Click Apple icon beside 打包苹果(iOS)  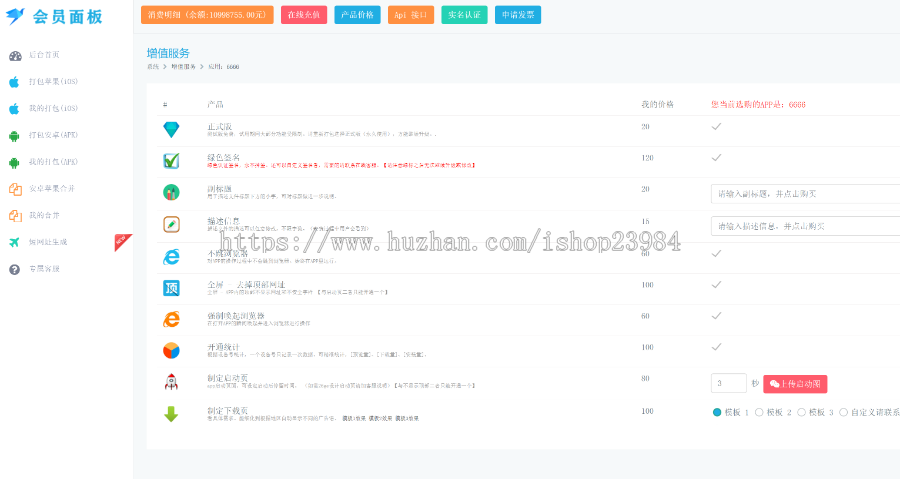(14, 82)
